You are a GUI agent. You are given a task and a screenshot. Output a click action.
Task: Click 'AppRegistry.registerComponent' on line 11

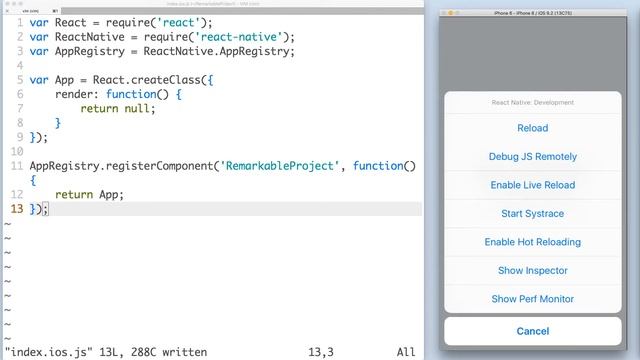pyautogui.click(x=121, y=166)
